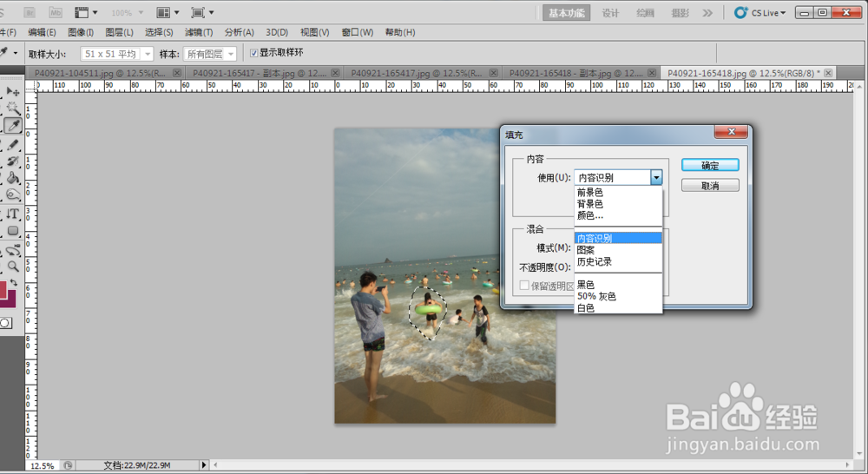Viewport: 868px width, 474px height.
Task: Switch to 绘画 workspace
Action: pyautogui.click(x=645, y=13)
